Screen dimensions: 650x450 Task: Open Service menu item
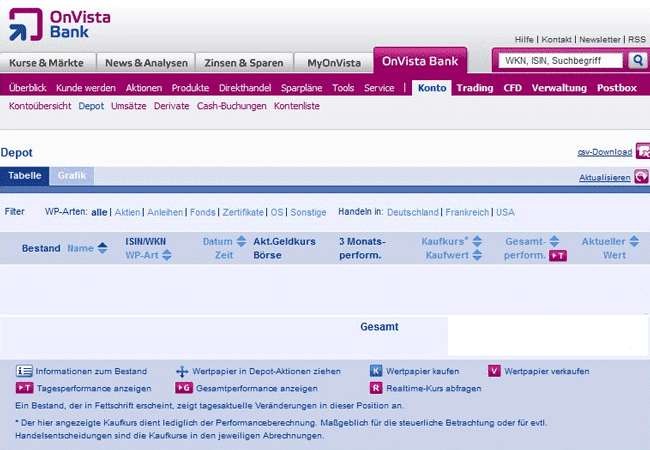tap(379, 88)
